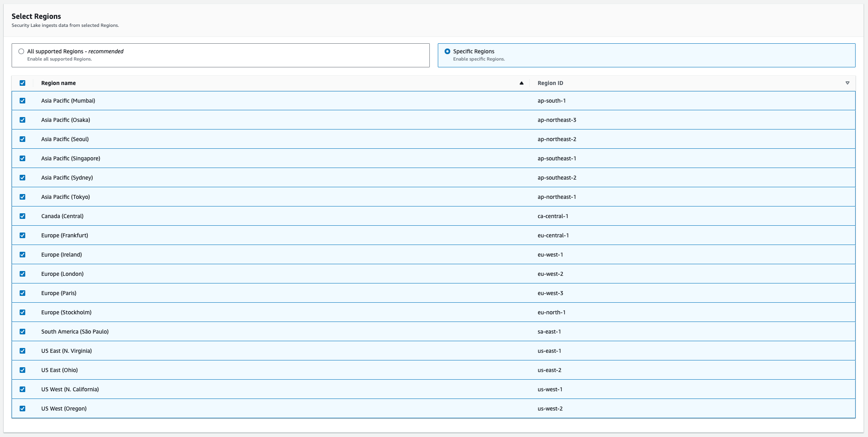Click the eu-north-1 region ID
The image size is (868, 437).
pyautogui.click(x=552, y=312)
